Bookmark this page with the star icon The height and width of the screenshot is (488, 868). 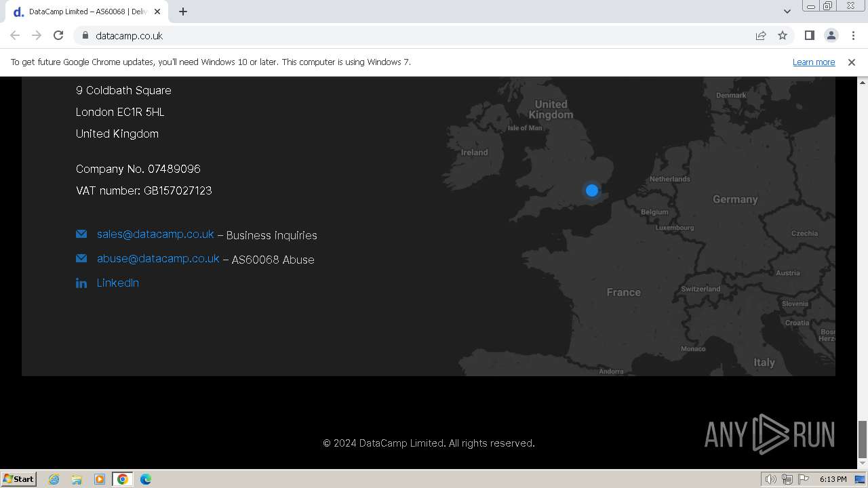[x=783, y=35]
